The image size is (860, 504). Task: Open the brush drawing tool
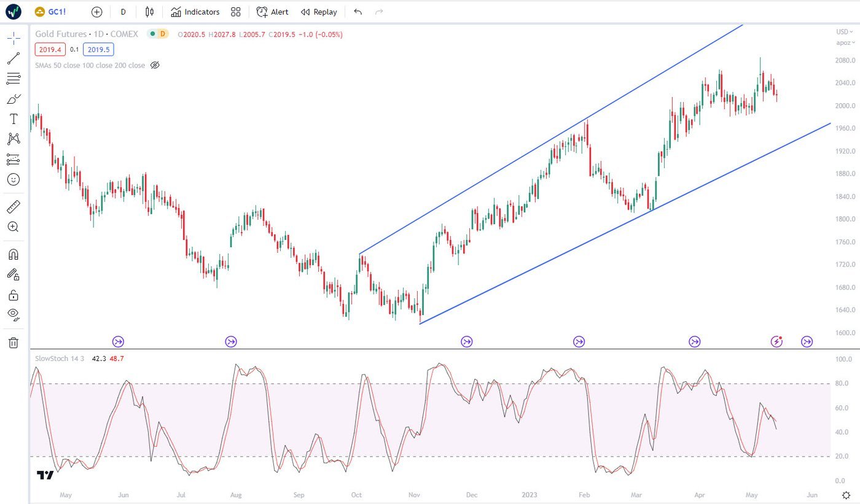13,99
